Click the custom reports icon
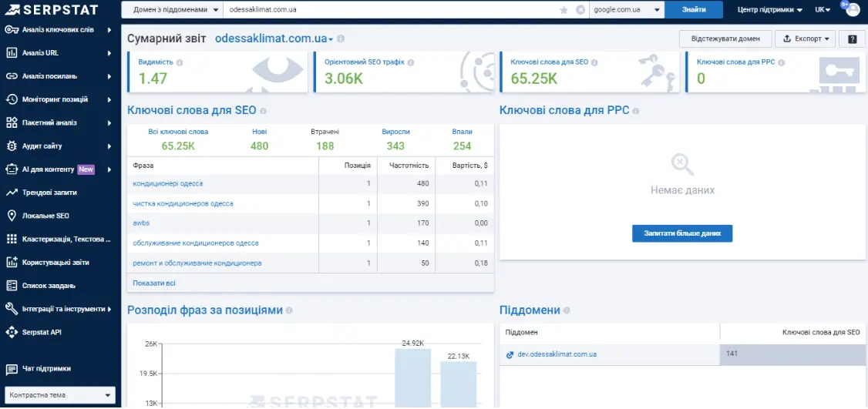Viewport: 868px width, 409px height. (12, 263)
